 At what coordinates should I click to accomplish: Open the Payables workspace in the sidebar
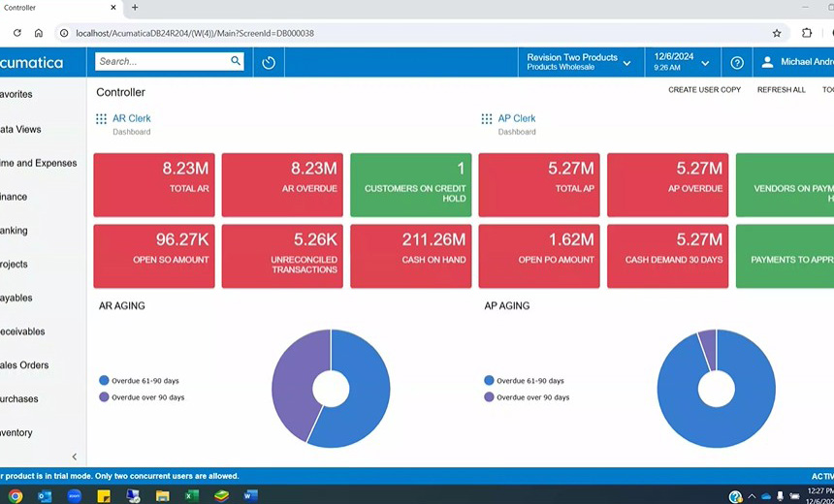tap(16, 298)
